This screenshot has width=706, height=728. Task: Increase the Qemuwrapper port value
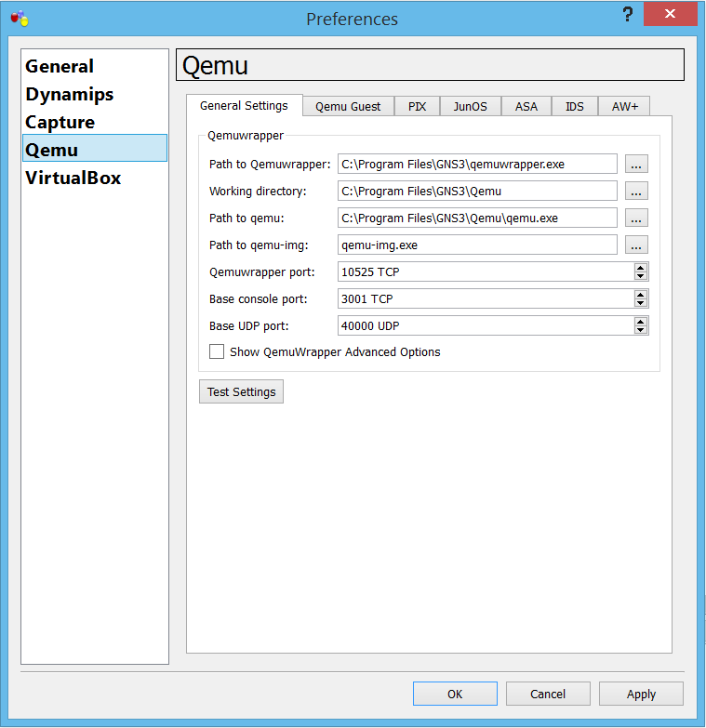click(x=641, y=268)
